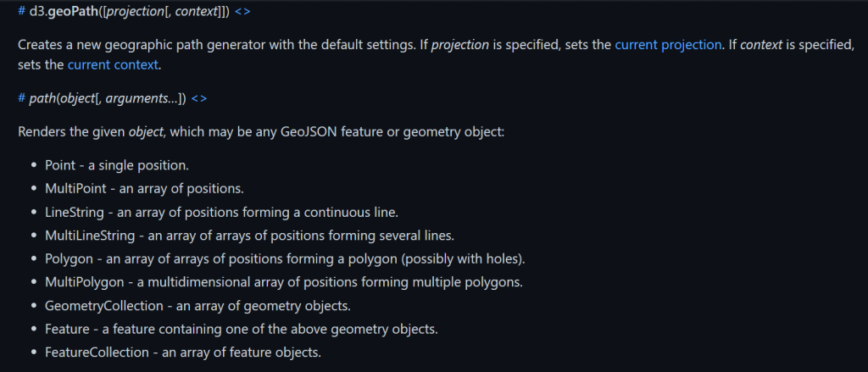Select the MultiPolygon list entry
The width and height of the screenshot is (868, 372).
click(x=284, y=282)
